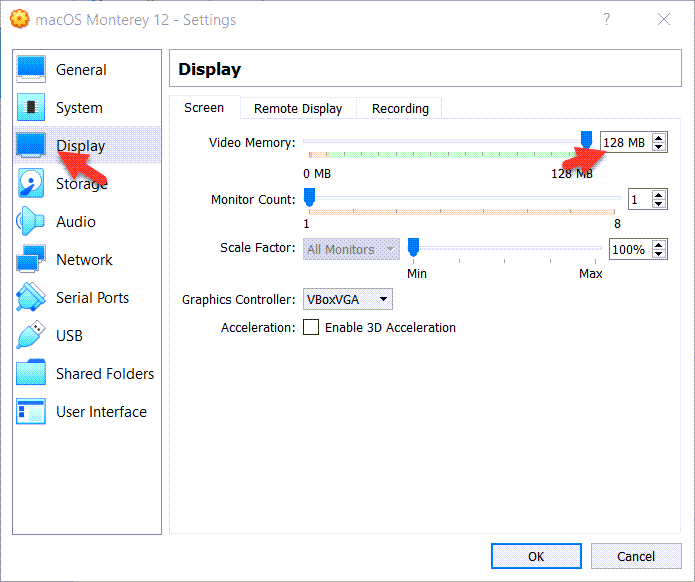Increase Video Memory with up arrow
The image size is (695, 582).
coord(658,139)
